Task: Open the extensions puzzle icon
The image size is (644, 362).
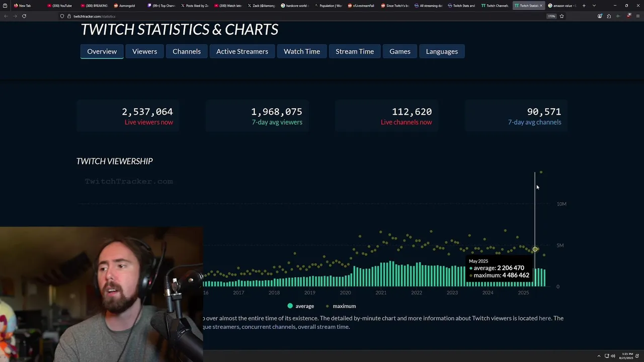Action: (609, 16)
